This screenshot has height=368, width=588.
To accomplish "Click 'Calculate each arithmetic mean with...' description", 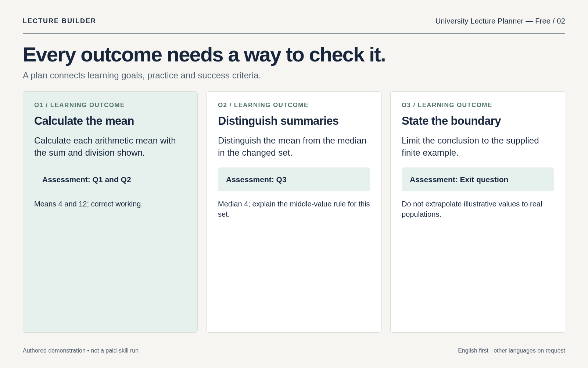I will pyautogui.click(x=105, y=146).
